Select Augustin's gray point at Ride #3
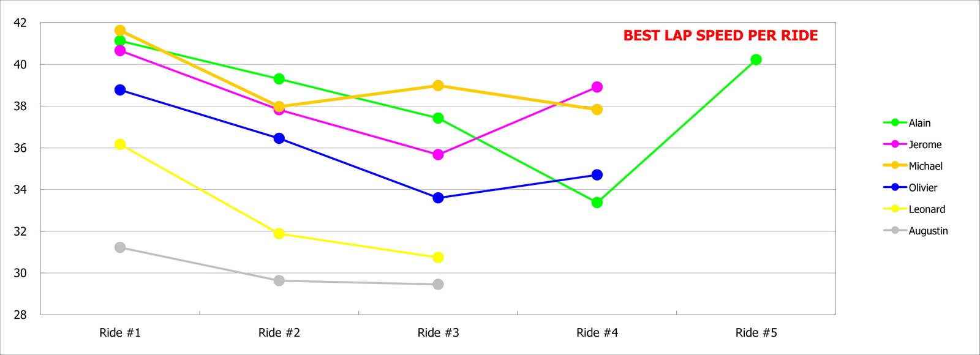 pos(438,284)
